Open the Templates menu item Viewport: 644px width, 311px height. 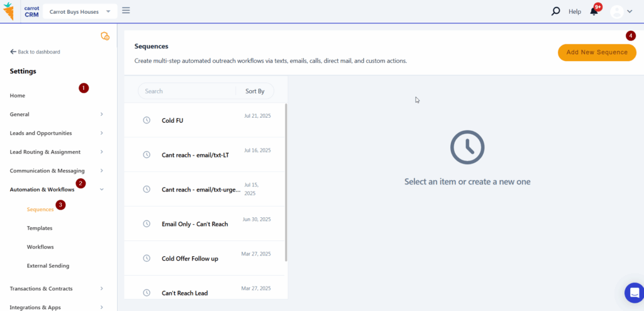[x=40, y=229]
